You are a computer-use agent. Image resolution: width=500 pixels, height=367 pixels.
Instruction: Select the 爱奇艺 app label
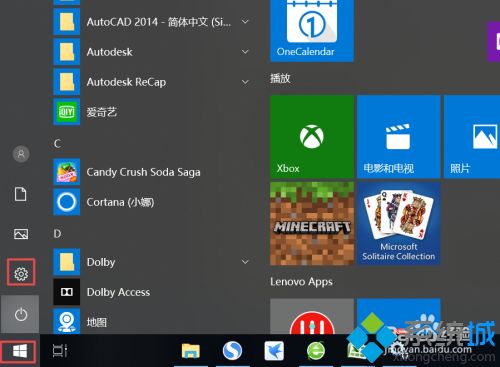(102, 112)
